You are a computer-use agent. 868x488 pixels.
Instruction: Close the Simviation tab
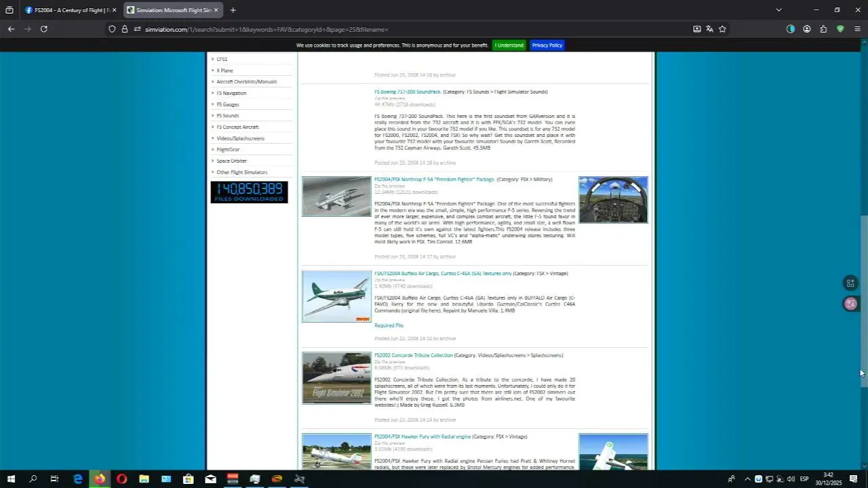[216, 10]
